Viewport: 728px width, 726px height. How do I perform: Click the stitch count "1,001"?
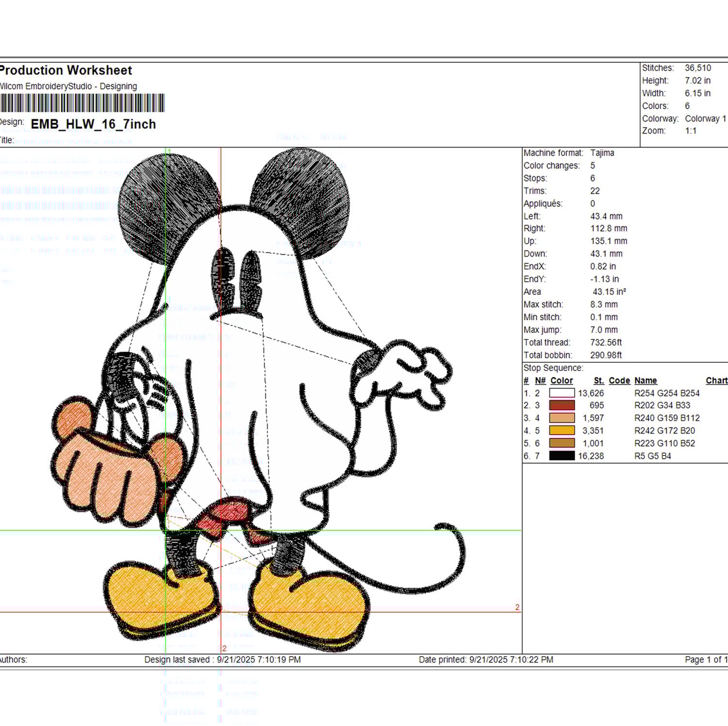pos(593,443)
